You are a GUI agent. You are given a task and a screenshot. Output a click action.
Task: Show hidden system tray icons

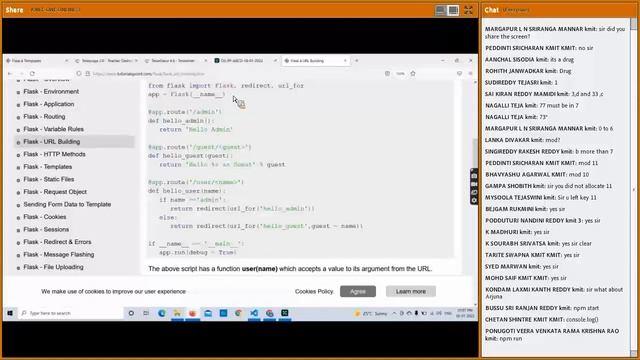click(394, 313)
